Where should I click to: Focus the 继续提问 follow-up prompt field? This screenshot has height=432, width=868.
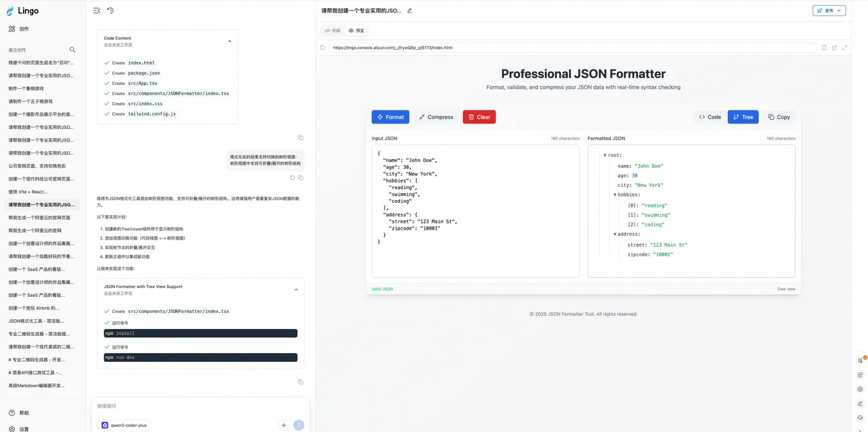[x=200, y=406]
